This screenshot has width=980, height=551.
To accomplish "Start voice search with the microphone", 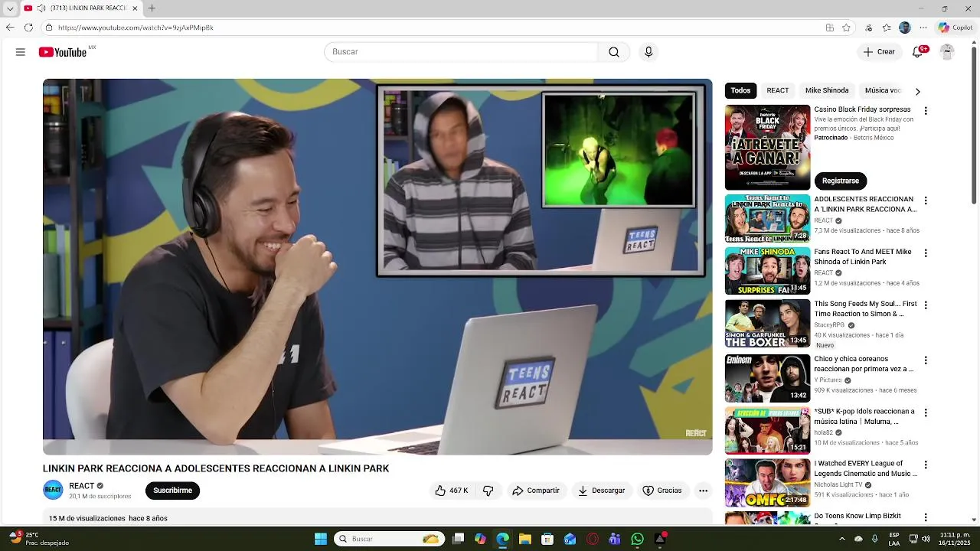I will tap(648, 52).
